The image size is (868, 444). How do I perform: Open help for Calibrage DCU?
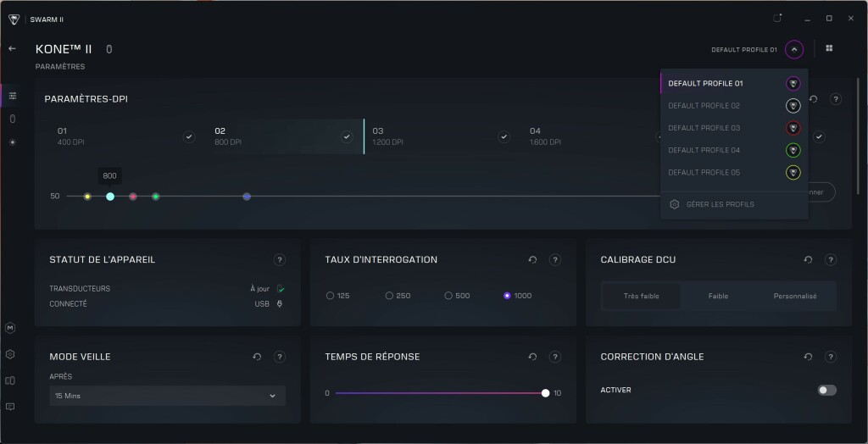831,259
